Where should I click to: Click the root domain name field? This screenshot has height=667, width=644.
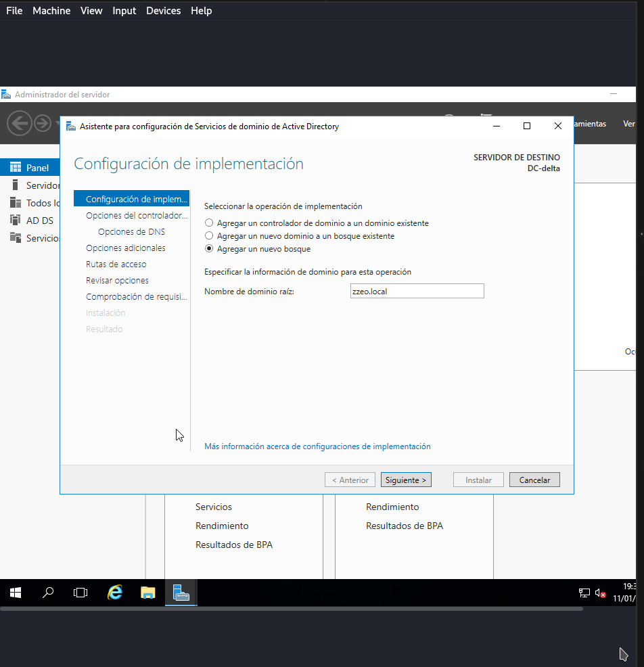coord(417,291)
